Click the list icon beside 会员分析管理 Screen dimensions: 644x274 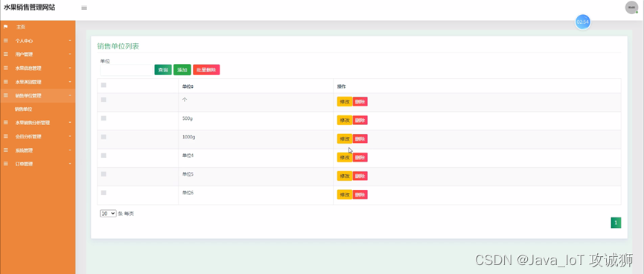coord(6,136)
